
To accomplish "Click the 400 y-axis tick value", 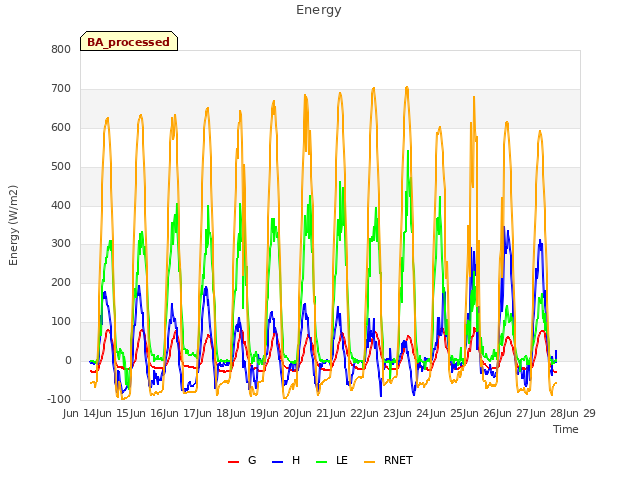I will (x=61, y=206).
